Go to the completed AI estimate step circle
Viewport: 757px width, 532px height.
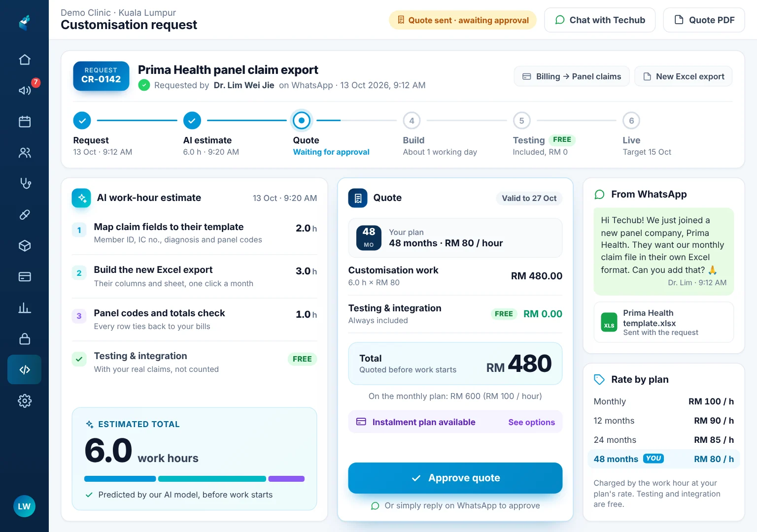pos(192,120)
